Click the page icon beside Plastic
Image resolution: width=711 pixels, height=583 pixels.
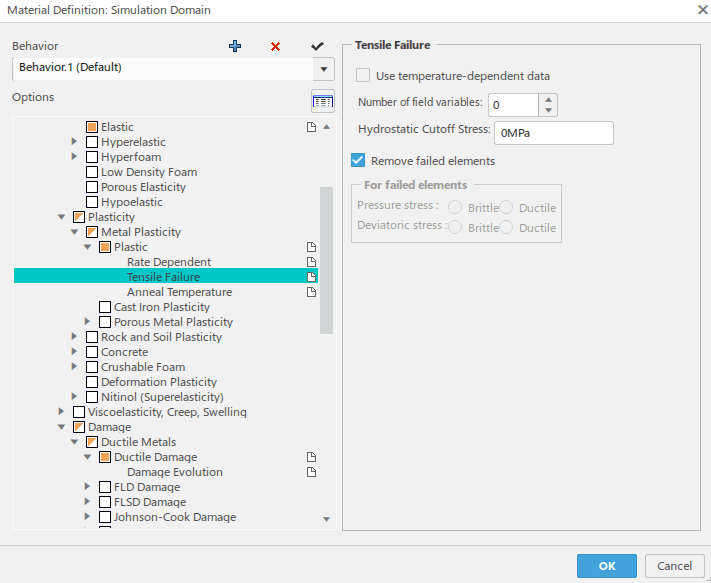click(x=312, y=247)
